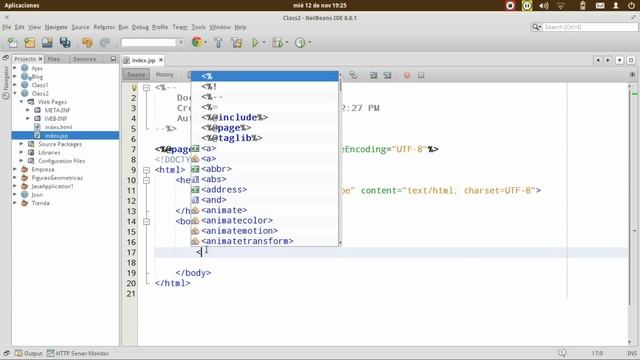
Task: Collapse the Web Pages folder
Action: (x=22, y=102)
